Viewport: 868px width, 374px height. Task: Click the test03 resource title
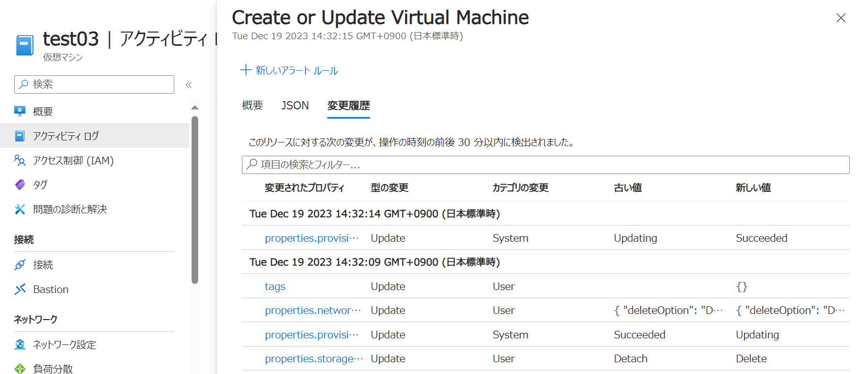71,39
